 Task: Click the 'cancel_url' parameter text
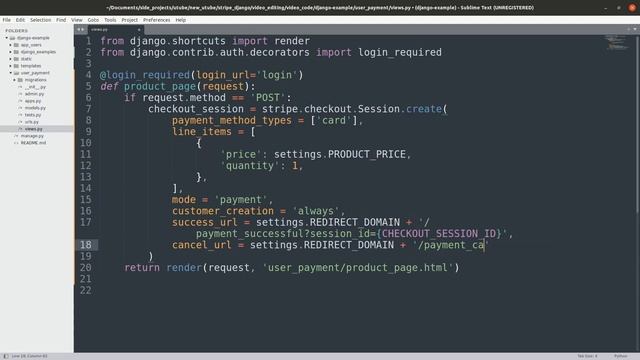coord(202,245)
